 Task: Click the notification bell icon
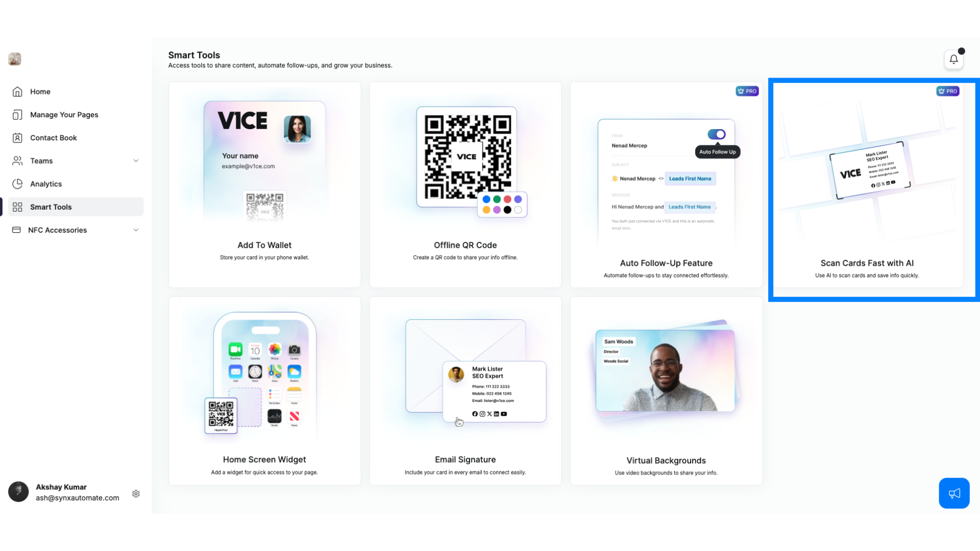954,59
